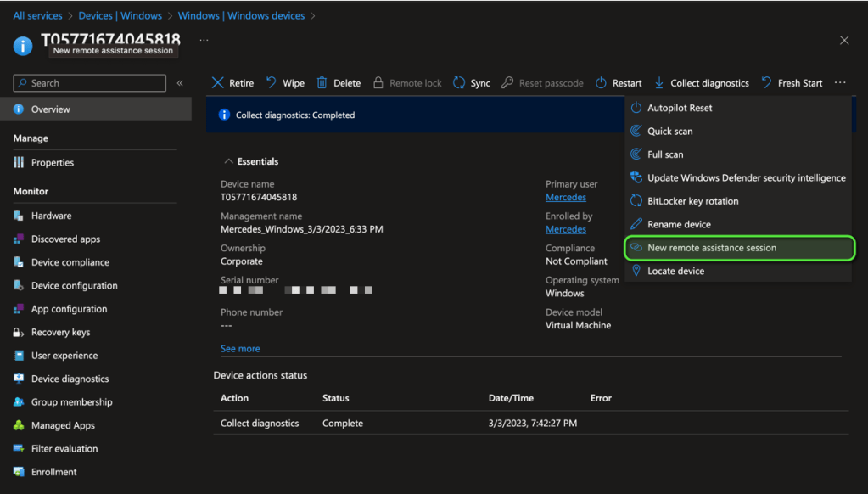Choose BitLocker key rotation option
Image resolution: width=868 pixels, height=494 pixels.
pyautogui.click(x=692, y=201)
